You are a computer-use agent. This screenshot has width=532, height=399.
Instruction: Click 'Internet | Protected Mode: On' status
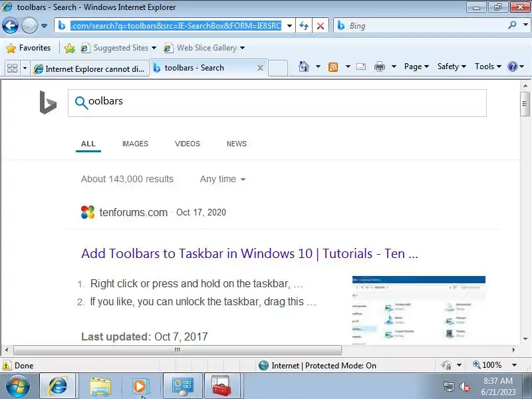(317, 365)
